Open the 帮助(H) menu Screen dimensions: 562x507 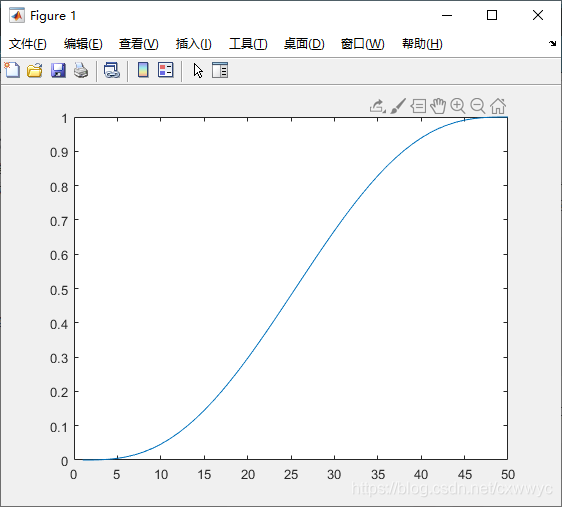tap(422, 44)
